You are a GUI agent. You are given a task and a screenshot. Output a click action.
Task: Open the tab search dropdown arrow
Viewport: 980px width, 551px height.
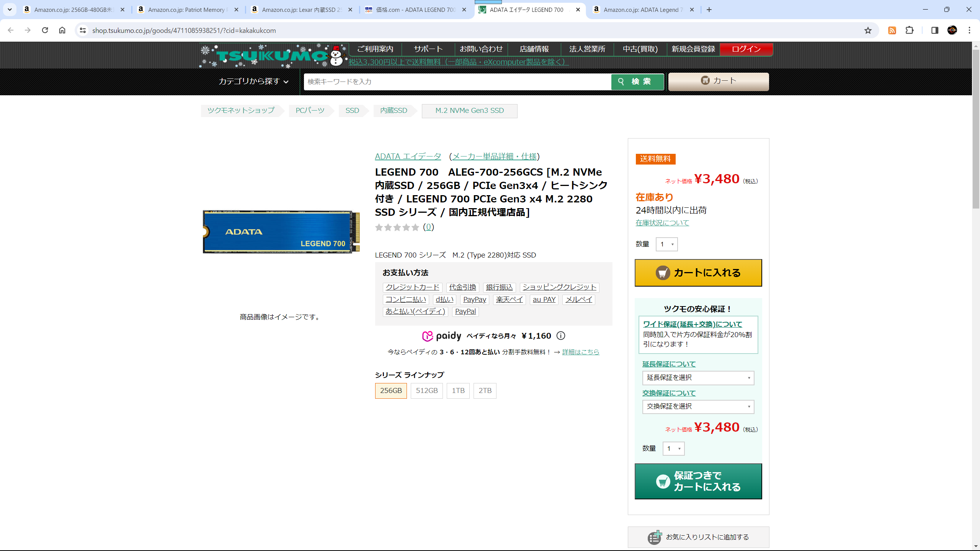click(10, 10)
